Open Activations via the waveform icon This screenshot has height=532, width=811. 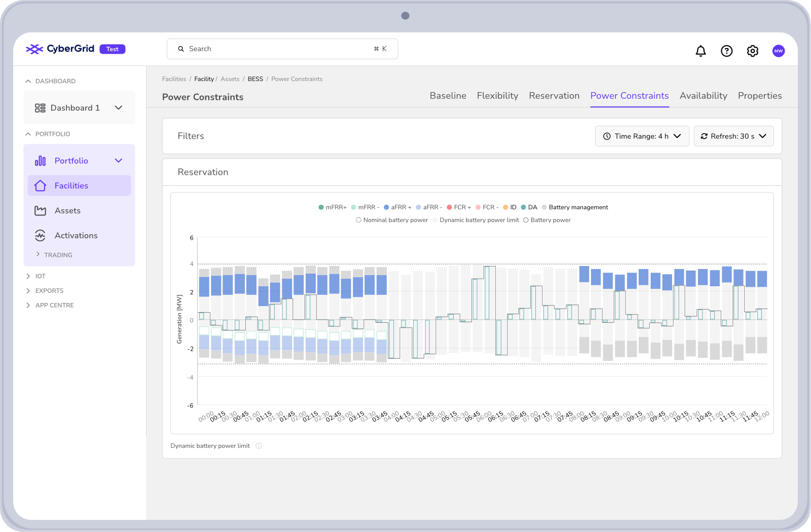pyautogui.click(x=41, y=236)
